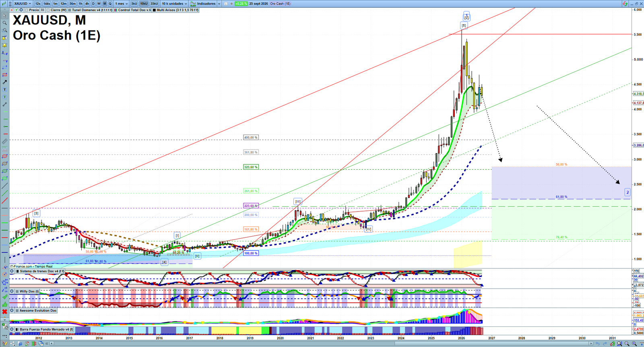
Task: Click the 10kU units button
Action: 144,4
